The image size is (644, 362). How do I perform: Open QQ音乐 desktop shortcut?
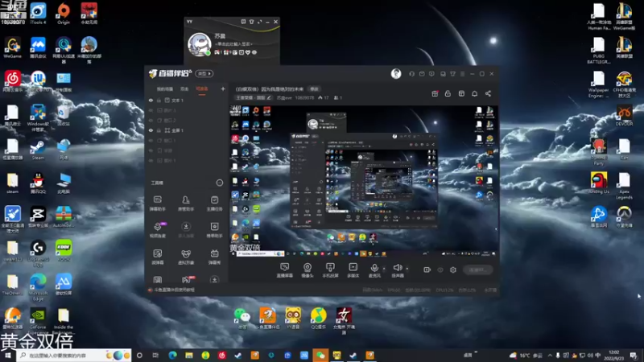318,319
